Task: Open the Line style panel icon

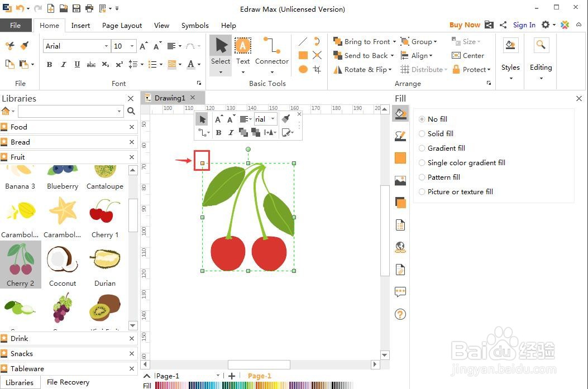Action: (x=400, y=136)
